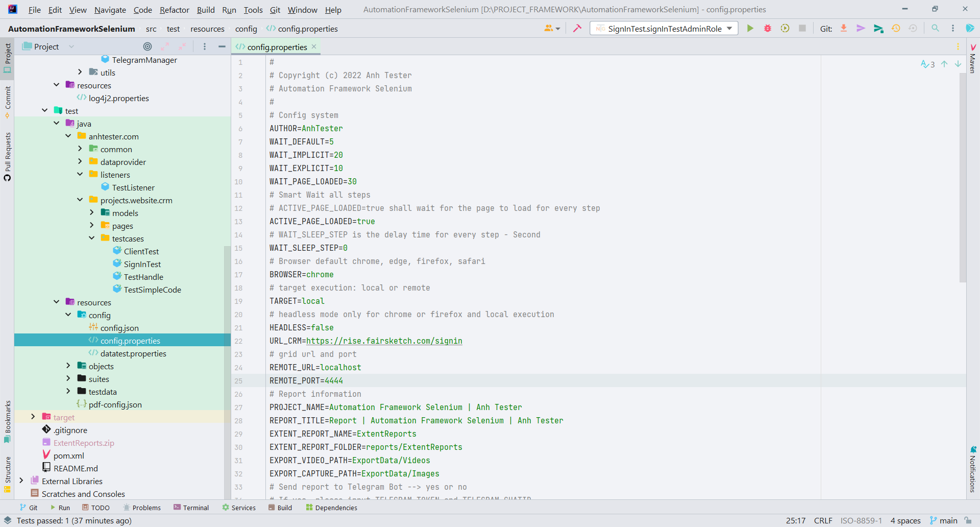Open the Services tool window
This screenshot has height=527, width=980.
pyautogui.click(x=239, y=508)
